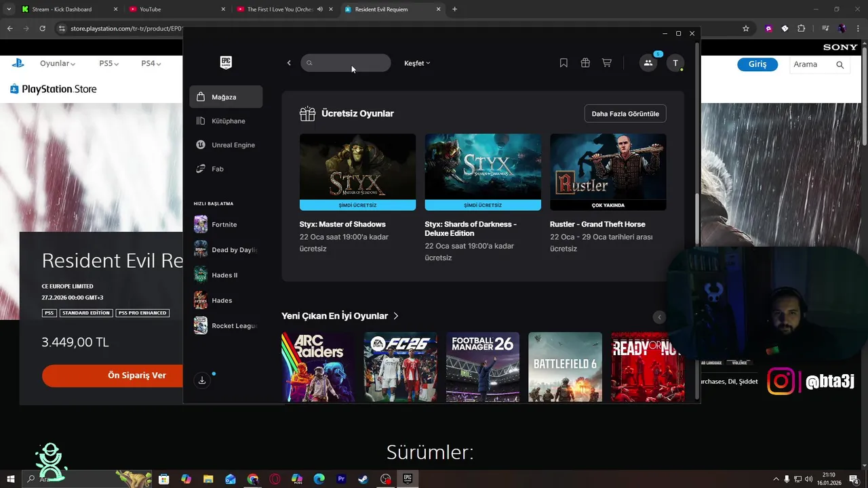868x488 pixels.
Task: Open EA FC 26 game cover
Action: [x=401, y=367]
